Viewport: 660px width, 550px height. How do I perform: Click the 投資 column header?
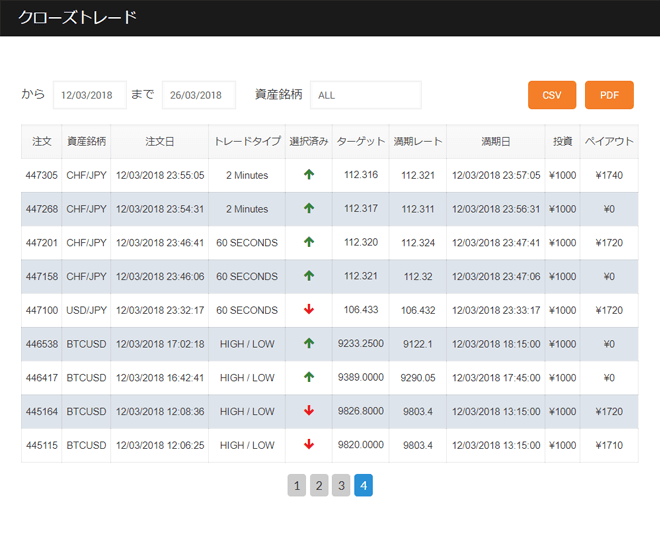pyautogui.click(x=562, y=141)
